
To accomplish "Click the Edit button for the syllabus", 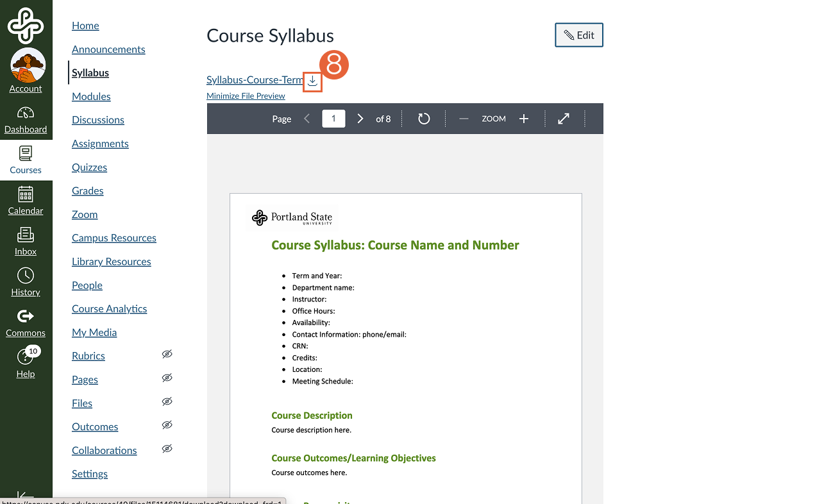I will click(x=578, y=35).
